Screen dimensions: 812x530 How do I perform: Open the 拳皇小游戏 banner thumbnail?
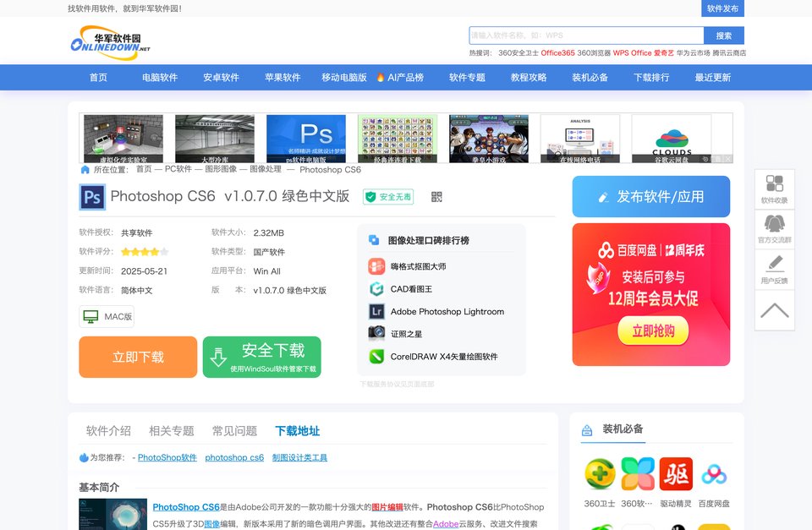[489, 139]
